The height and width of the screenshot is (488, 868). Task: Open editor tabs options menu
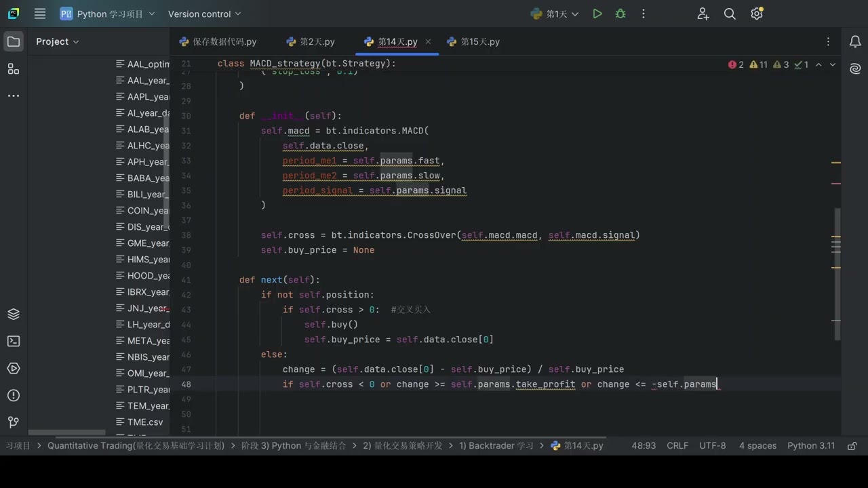click(828, 41)
